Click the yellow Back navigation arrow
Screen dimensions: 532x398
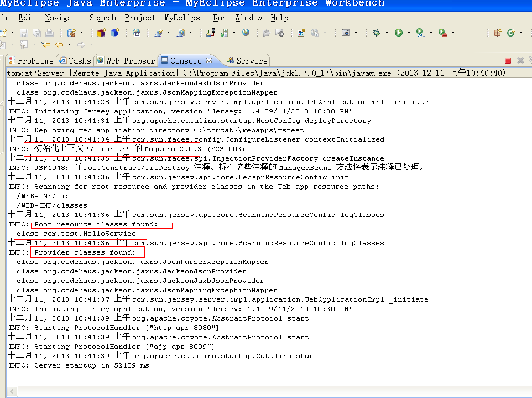[x=59, y=44]
